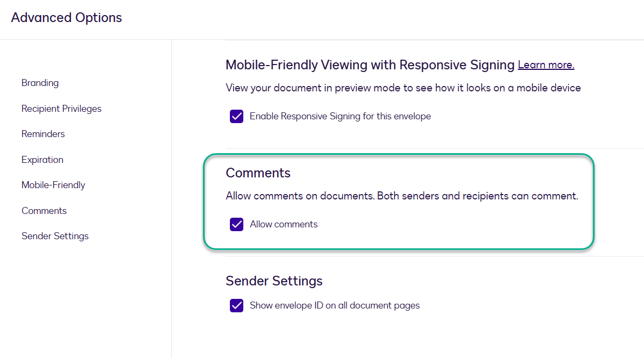Go to Recipient Privileges in sidebar

[61, 109]
